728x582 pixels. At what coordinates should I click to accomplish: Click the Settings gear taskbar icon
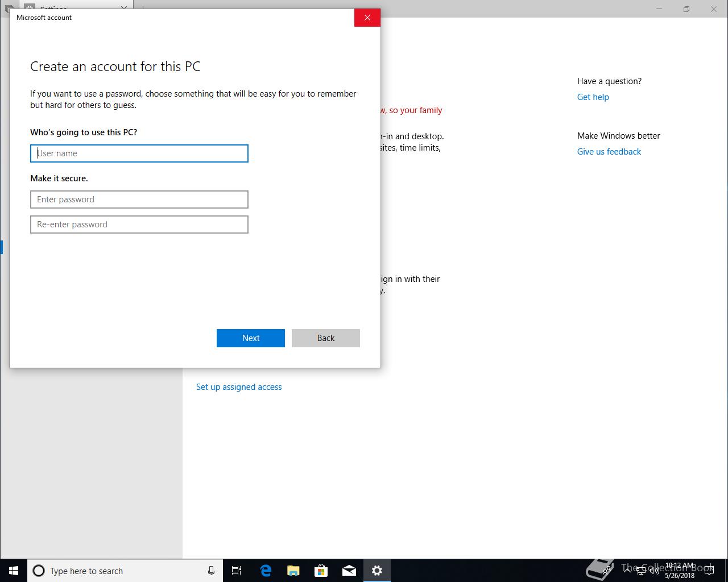[377, 571]
